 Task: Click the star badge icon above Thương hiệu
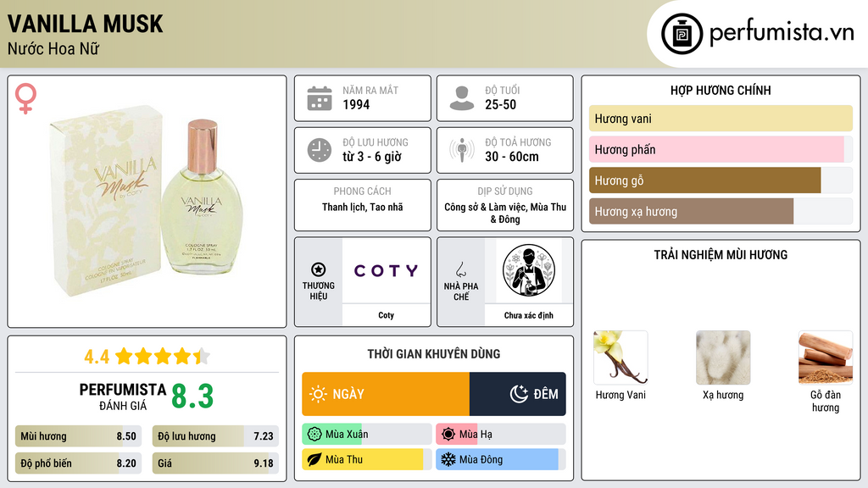[x=319, y=269]
